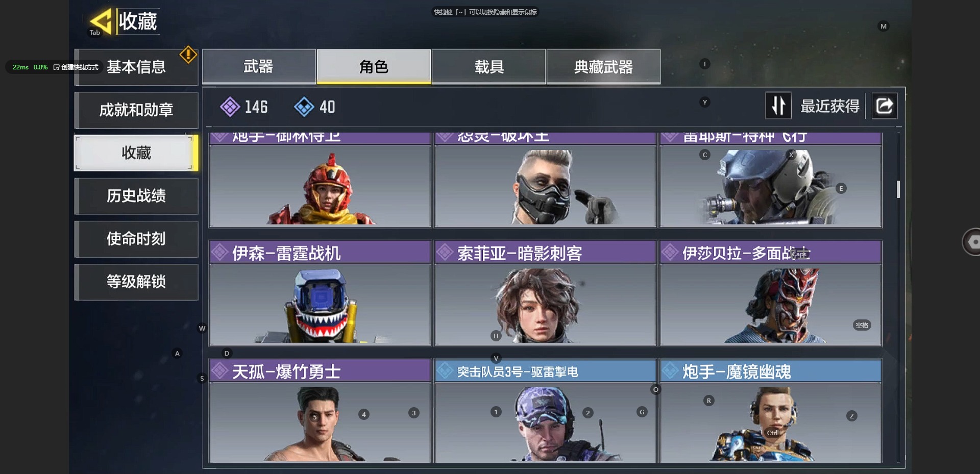Toggle the sort order arrows icon
Screen dimensions: 980x474
[778, 106]
